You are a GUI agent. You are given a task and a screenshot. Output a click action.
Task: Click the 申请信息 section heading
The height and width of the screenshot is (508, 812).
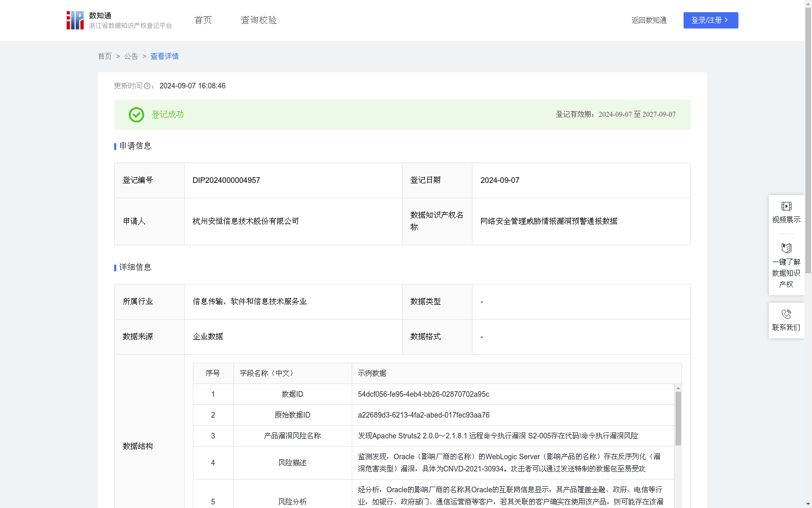pos(136,146)
